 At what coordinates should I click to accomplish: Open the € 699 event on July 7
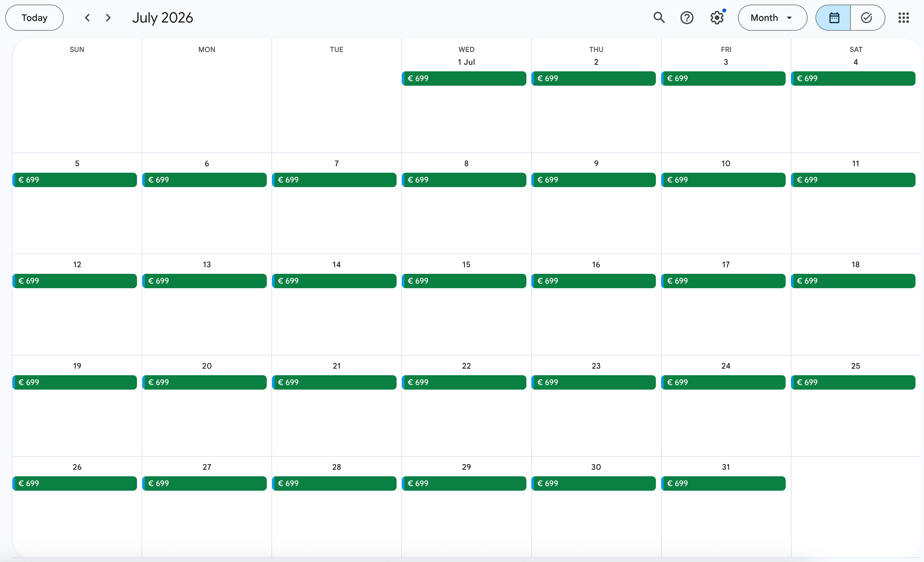(x=334, y=180)
